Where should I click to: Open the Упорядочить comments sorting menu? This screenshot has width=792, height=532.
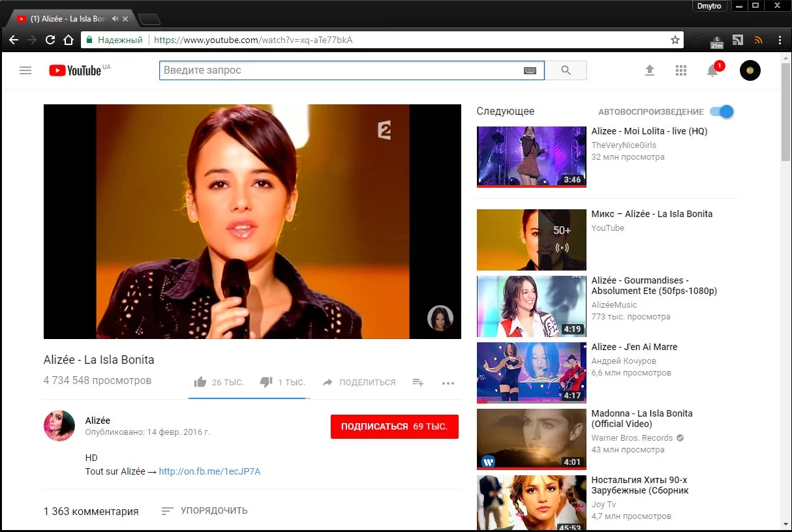[205, 510]
